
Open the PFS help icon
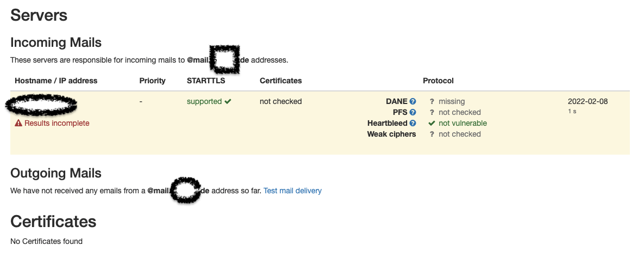point(413,112)
